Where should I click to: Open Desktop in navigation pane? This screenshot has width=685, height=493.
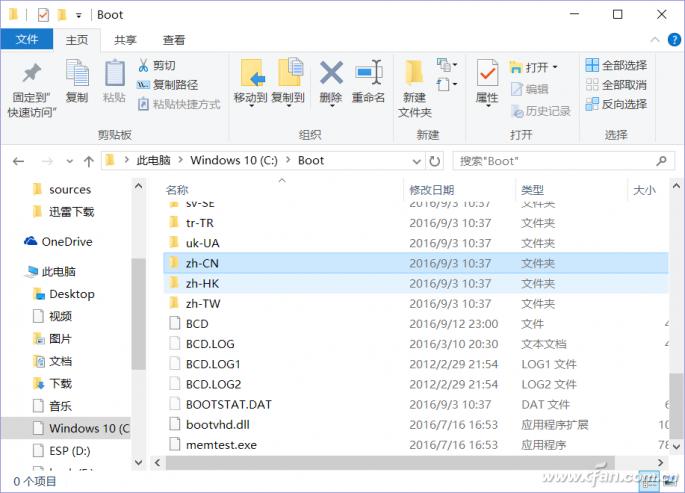[64, 294]
